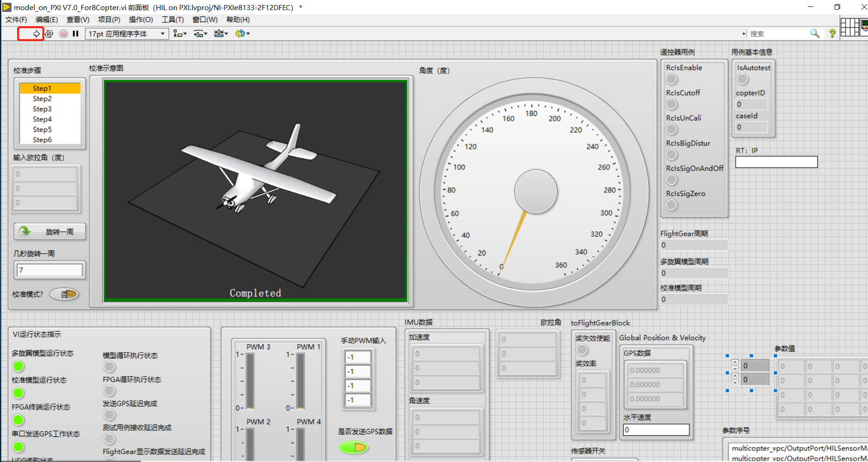Screen dimensions: 868x462
Task: Toggle the 校准模式 switch
Action: tap(64, 294)
